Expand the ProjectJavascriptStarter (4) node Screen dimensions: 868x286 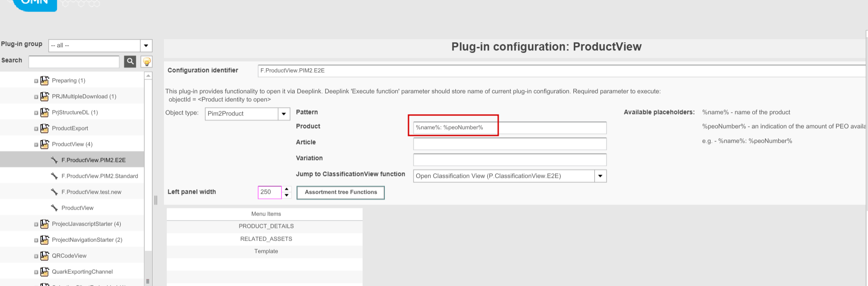point(36,224)
